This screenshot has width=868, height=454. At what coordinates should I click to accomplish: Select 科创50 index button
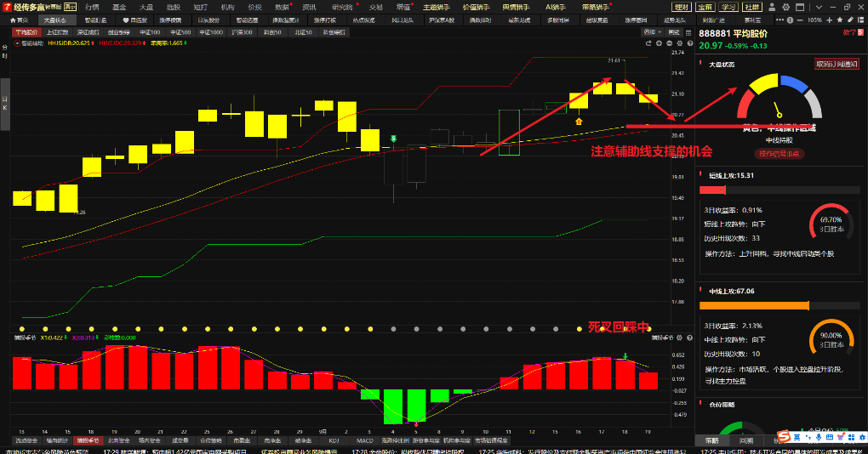pos(272,32)
